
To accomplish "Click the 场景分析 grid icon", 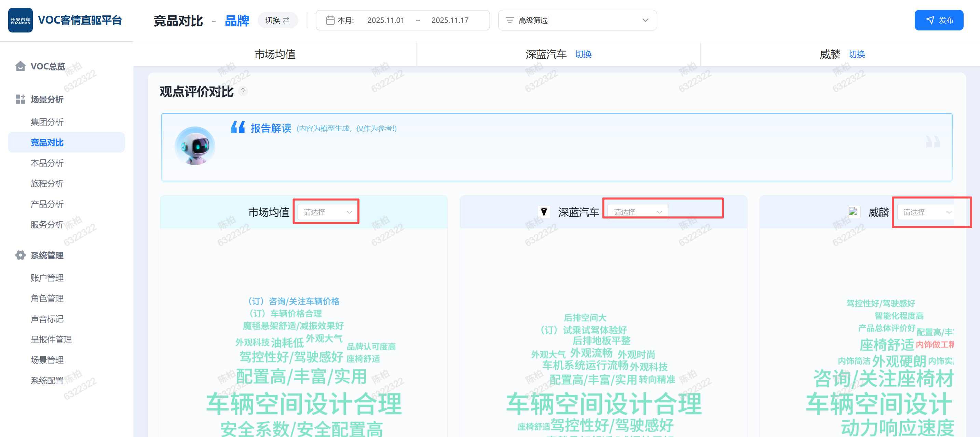I will (20, 100).
